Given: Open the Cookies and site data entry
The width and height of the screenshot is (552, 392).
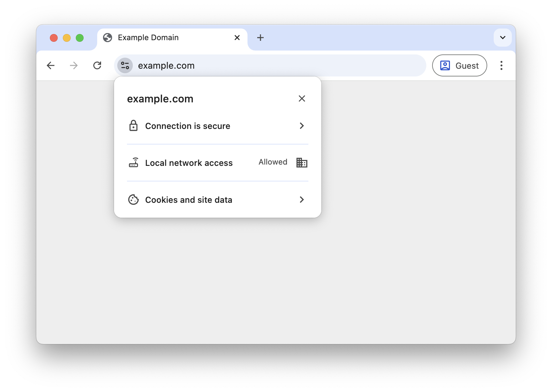Looking at the screenshot, I should (x=189, y=200).
